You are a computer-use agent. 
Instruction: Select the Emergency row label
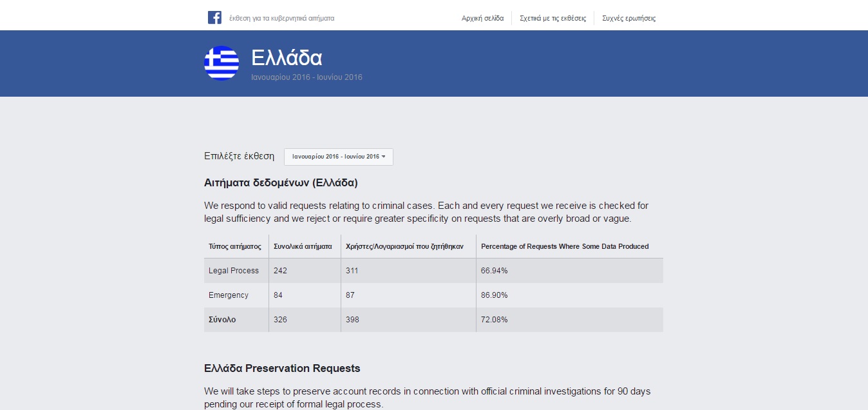(228, 295)
